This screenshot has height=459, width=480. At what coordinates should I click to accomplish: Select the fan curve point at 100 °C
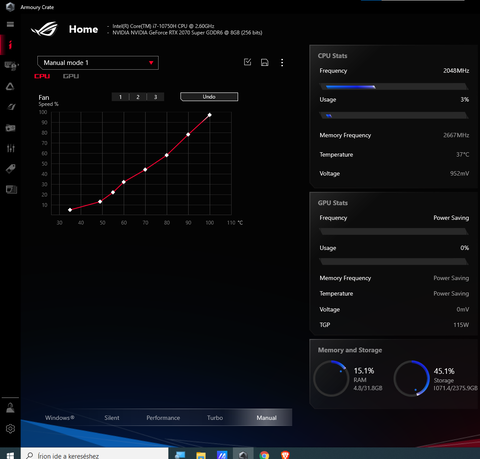point(210,115)
